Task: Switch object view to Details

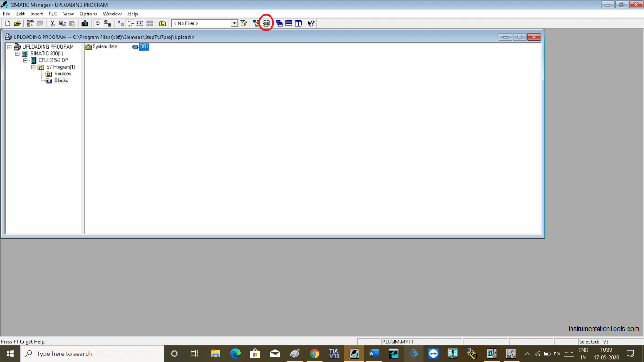Action: click(x=150, y=23)
